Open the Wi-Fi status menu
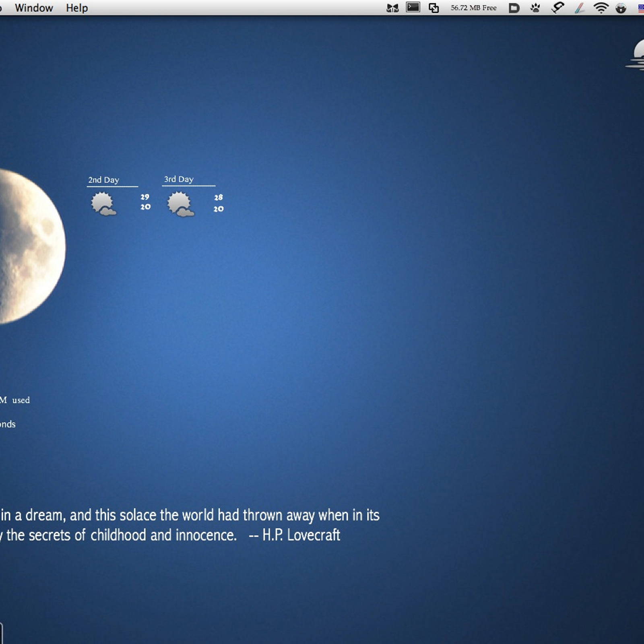 point(601,8)
